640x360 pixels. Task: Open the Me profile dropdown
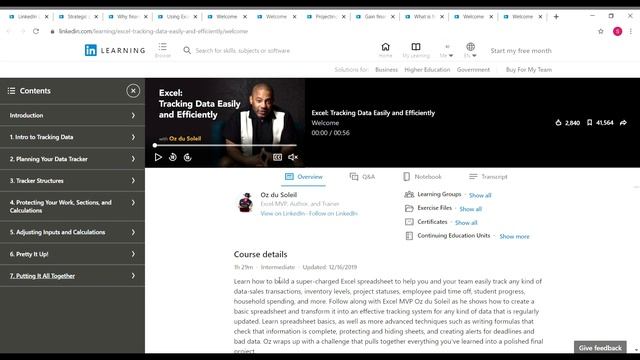click(447, 50)
